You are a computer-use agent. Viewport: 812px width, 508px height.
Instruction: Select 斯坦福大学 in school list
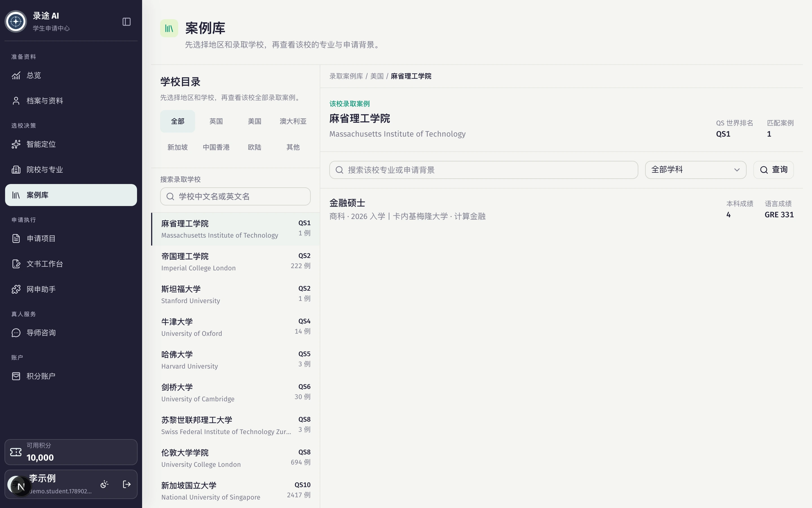[235, 295]
